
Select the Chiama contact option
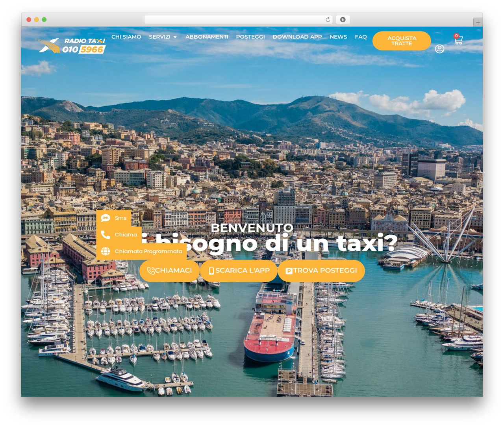pyautogui.click(x=119, y=235)
